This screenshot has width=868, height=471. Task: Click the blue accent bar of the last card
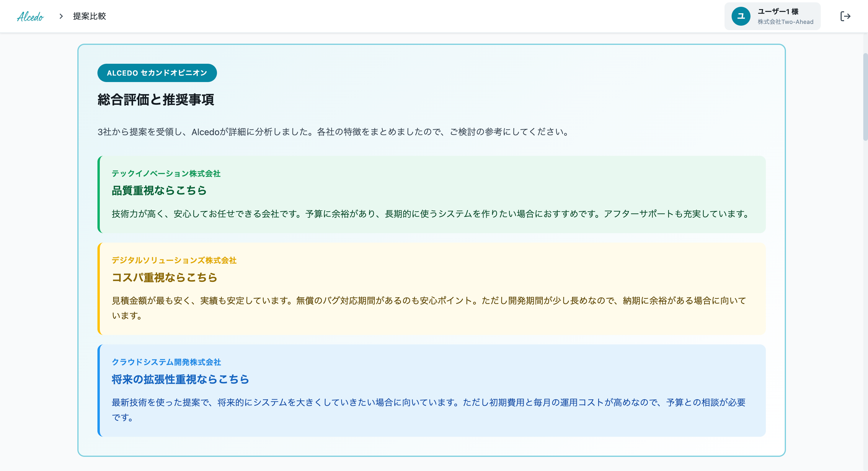99,391
